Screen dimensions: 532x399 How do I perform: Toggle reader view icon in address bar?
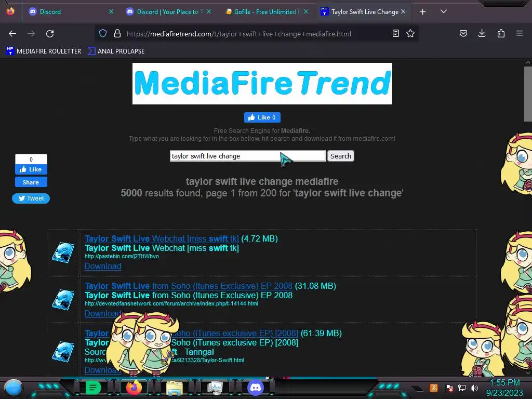point(395,34)
